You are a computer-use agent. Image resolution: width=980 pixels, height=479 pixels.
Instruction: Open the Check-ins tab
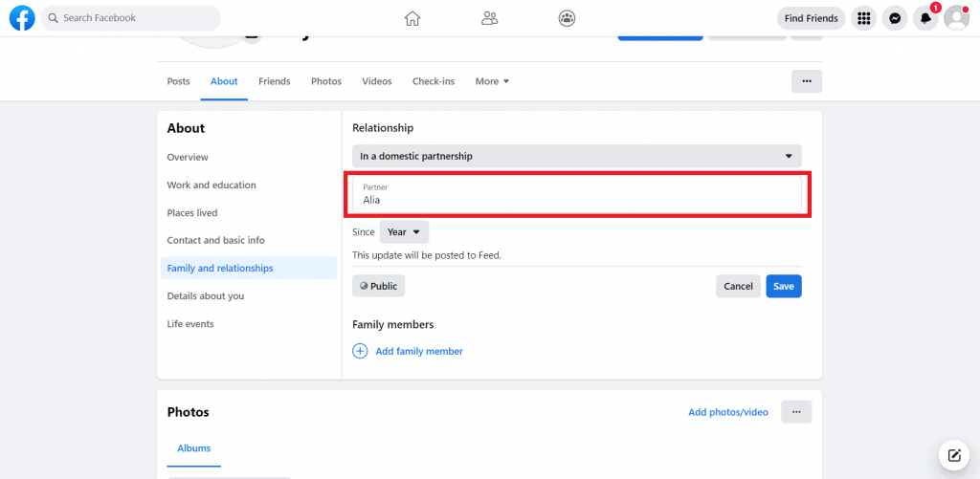click(x=434, y=81)
